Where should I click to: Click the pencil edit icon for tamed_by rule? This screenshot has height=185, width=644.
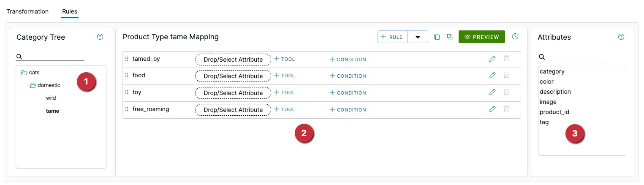tap(492, 59)
